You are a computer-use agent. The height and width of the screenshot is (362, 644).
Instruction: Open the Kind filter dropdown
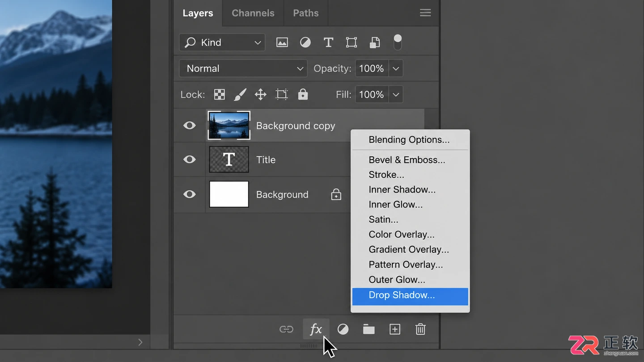tap(222, 42)
